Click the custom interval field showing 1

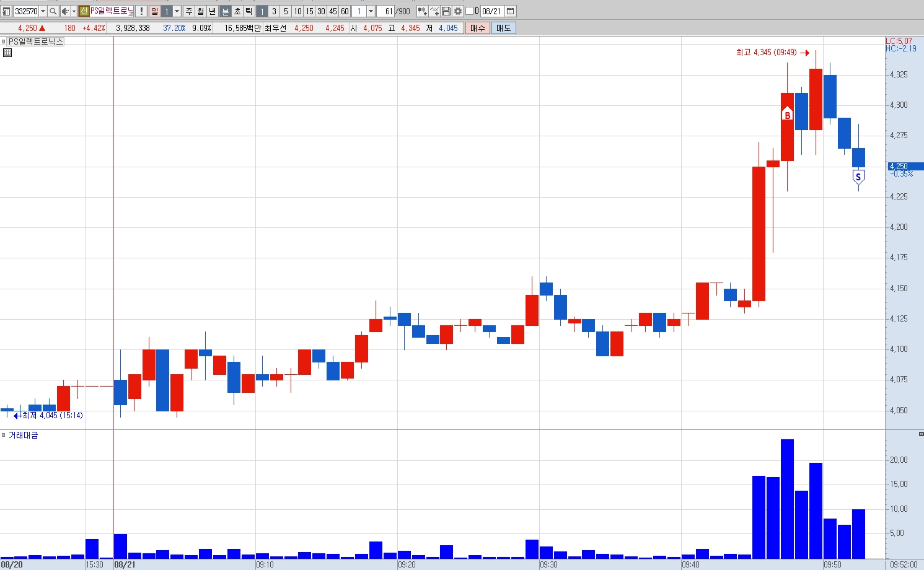coord(359,11)
